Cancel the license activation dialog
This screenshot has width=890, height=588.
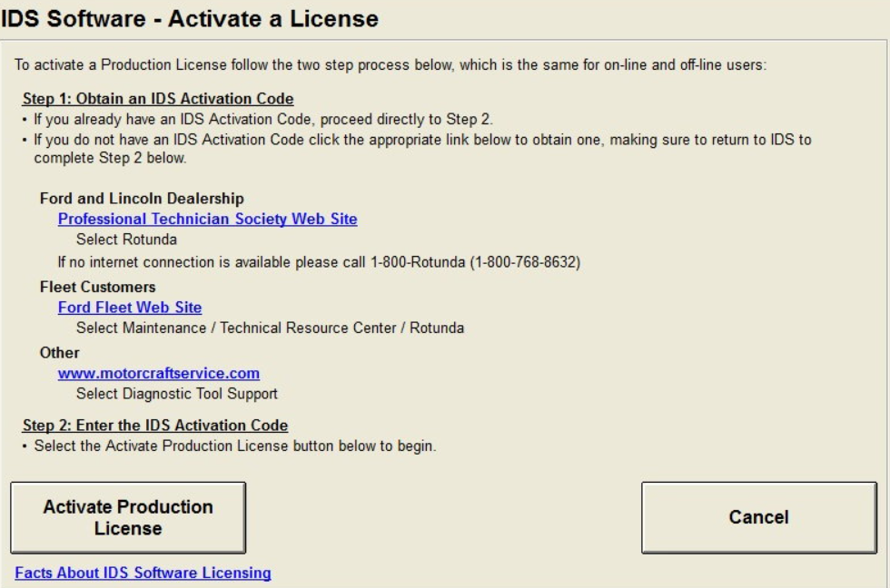759,517
